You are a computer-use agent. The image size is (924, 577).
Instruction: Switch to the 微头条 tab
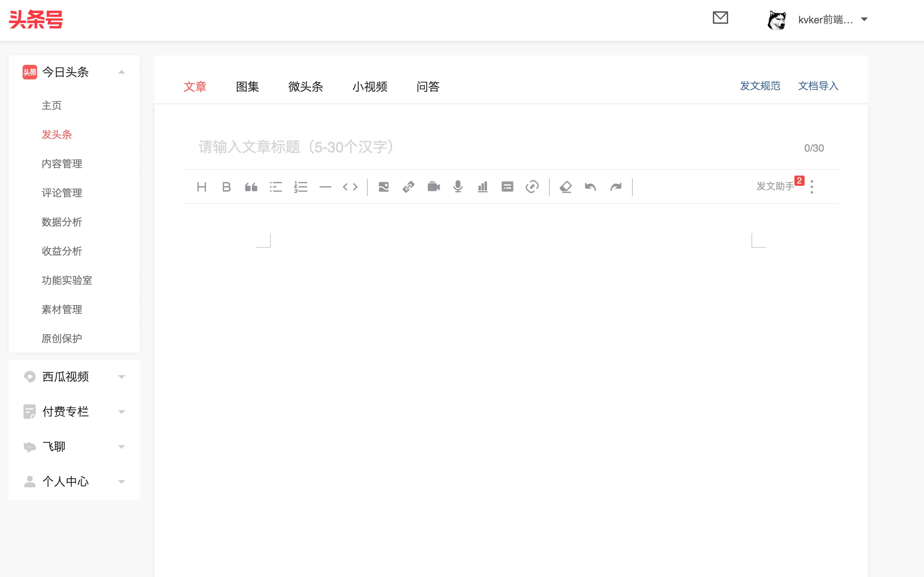[305, 87]
